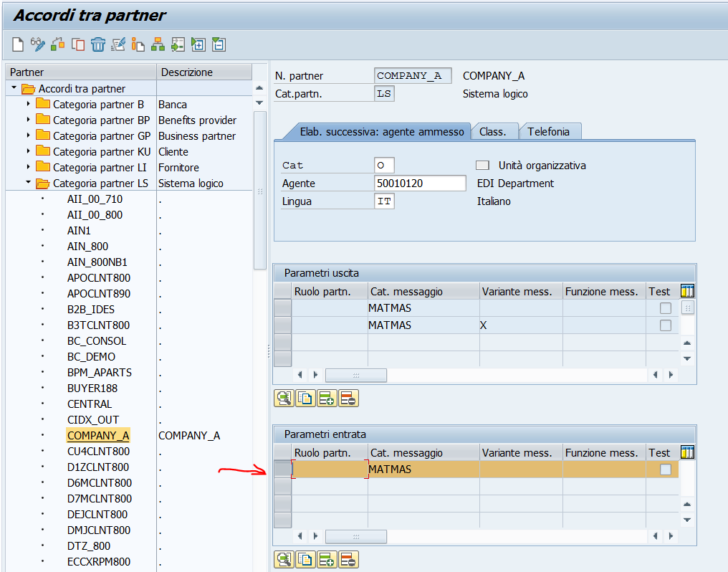
Task: Click the sheet with pen toolbar icon
Action: 118,44
